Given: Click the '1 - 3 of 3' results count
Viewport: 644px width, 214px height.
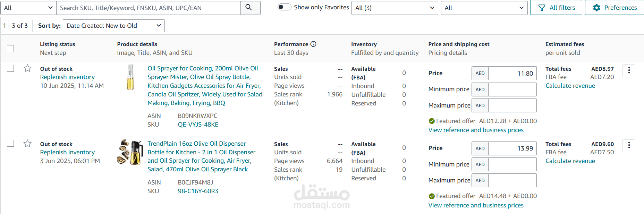Looking at the screenshot, I should click(15, 26).
